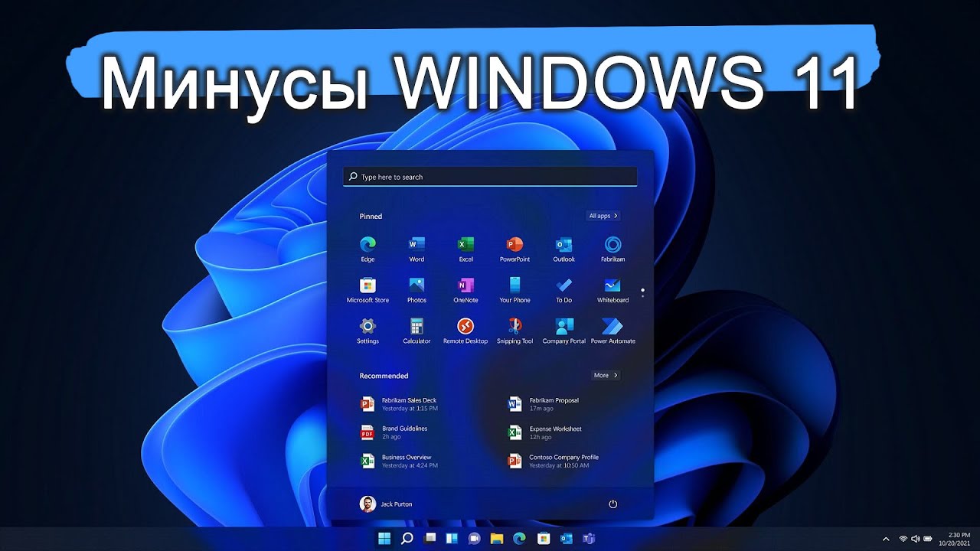The image size is (980, 551).
Task: Open the Fabrikam pinned app
Action: (x=612, y=249)
